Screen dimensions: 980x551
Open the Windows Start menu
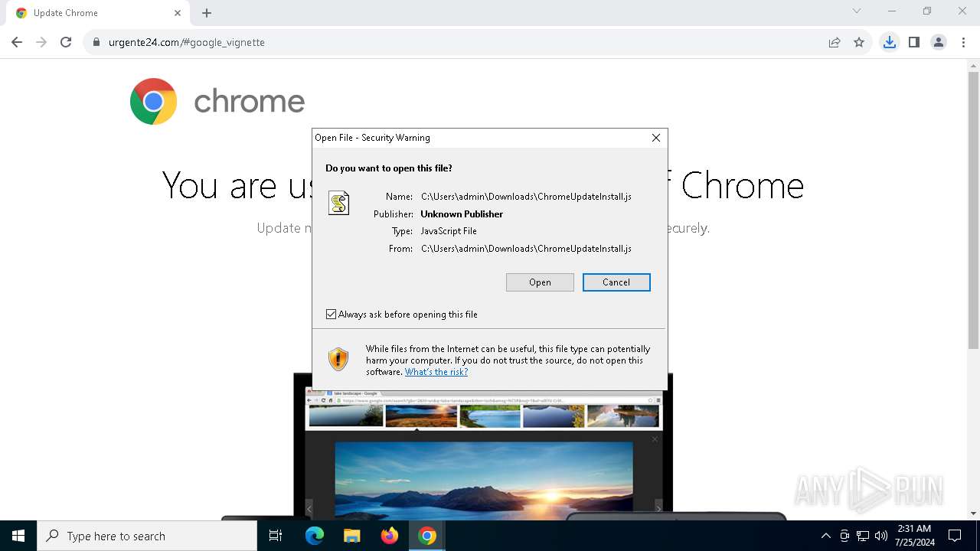coord(18,536)
